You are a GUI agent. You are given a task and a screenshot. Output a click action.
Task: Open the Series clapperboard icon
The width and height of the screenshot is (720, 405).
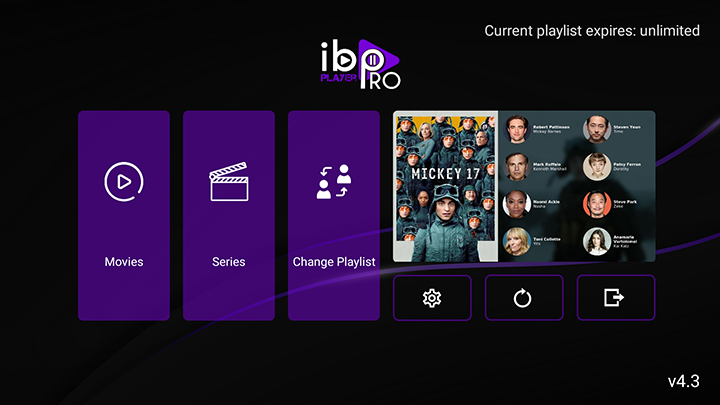coord(229,181)
